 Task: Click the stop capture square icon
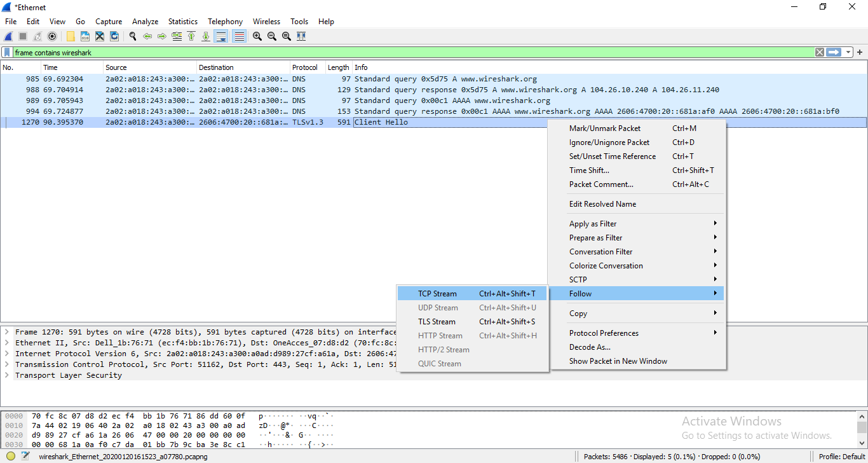[23, 36]
